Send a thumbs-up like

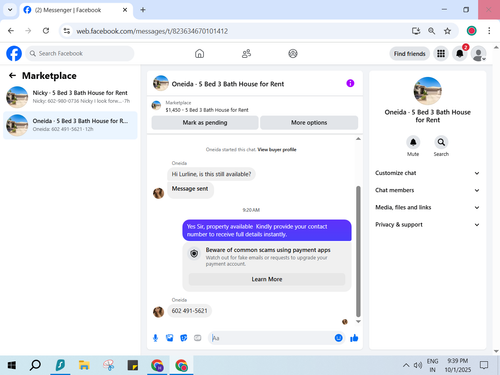[x=354, y=338]
